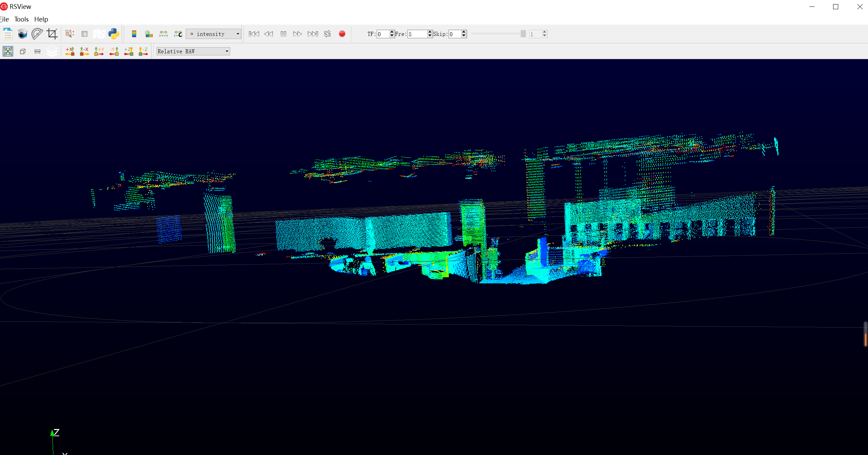Open the Python console
The width and height of the screenshot is (868, 455).
pyautogui.click(x=114, y=34)
